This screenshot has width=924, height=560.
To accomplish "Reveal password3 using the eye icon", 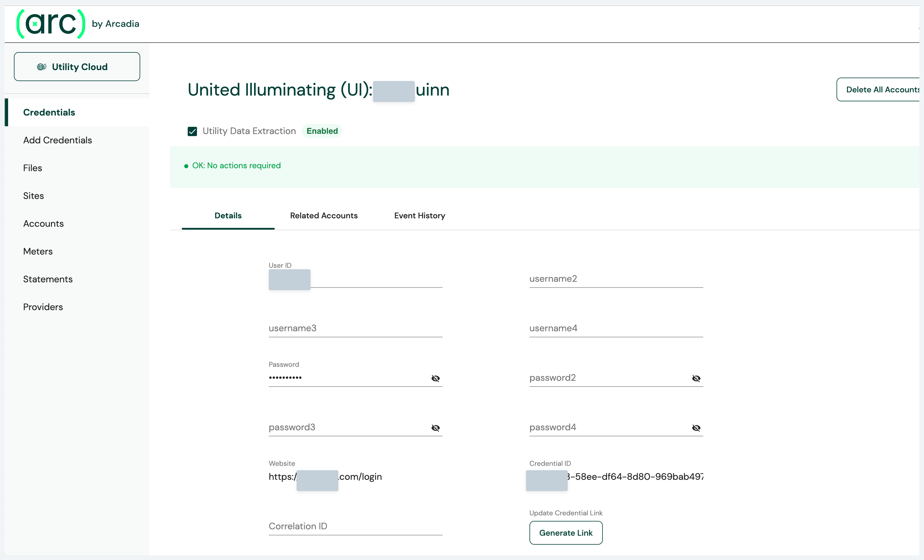I will click(x=435, y=428).
